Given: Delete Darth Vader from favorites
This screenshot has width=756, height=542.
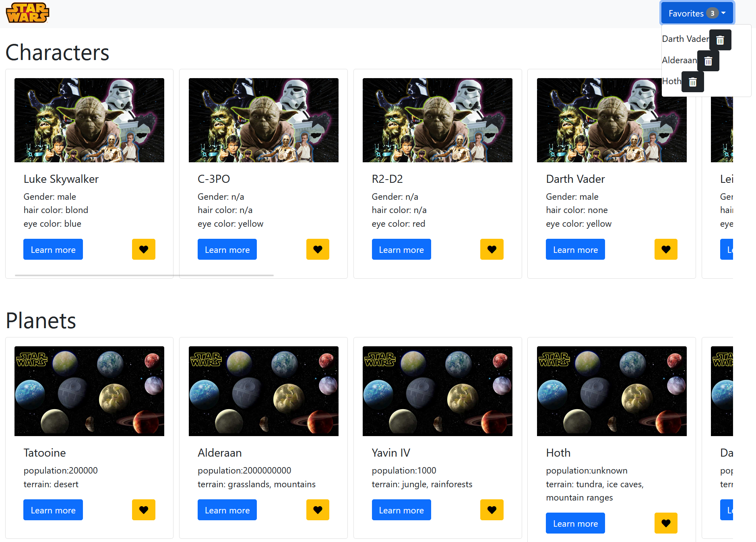Looking at the screenshot, I should pos(720,40).
